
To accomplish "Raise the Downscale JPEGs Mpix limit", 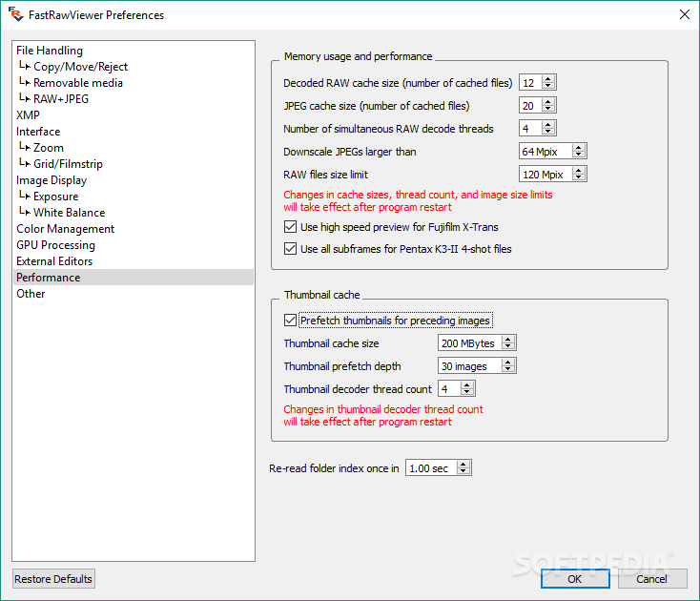I will 579,147.
